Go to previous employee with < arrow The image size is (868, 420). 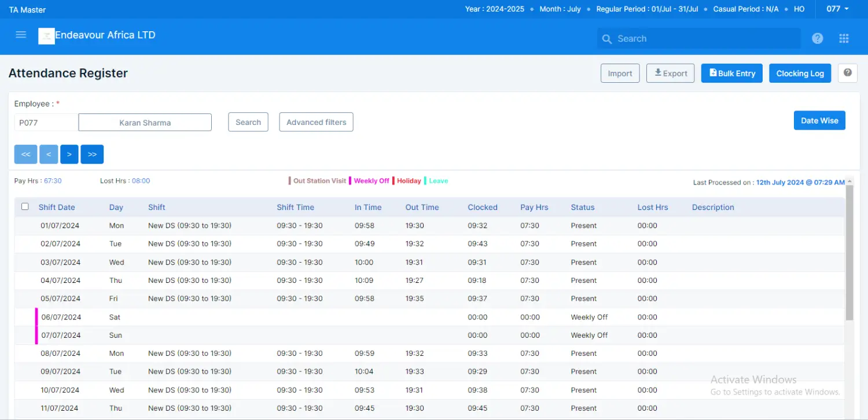coord(49,154)
